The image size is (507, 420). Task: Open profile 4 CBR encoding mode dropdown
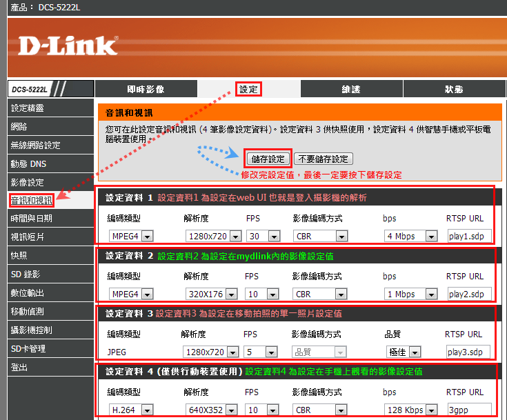tap(320, 410)
